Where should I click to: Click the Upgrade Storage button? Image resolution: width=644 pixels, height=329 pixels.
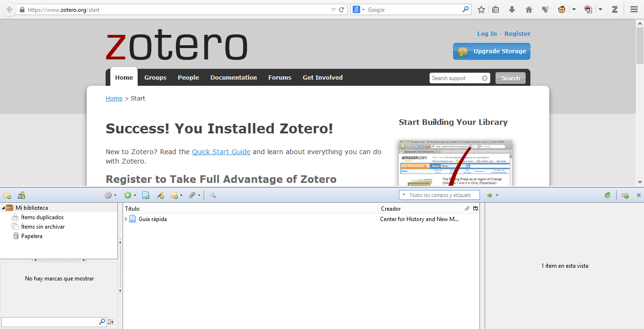point(491,51)
